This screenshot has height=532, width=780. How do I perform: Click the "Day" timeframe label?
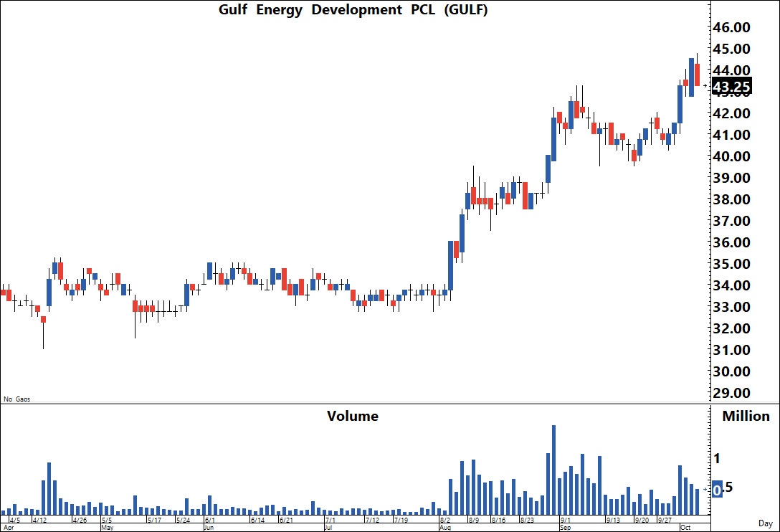click(x=766, y=523)
